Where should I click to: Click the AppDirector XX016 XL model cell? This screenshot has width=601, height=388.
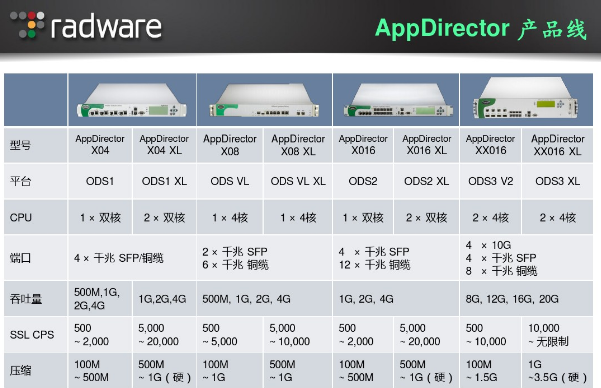pyautogui.click(x=558, y=145)
